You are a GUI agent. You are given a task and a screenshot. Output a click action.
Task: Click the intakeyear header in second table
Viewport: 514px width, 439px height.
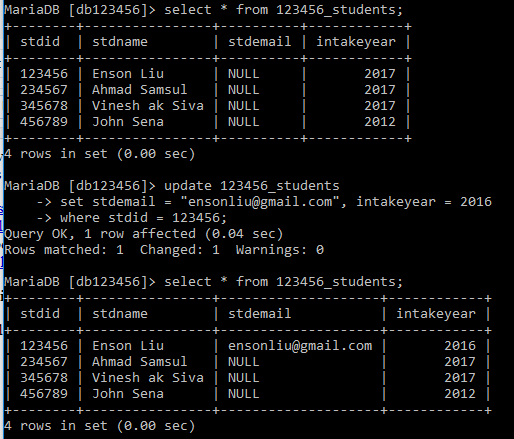(x=436, y=314)
